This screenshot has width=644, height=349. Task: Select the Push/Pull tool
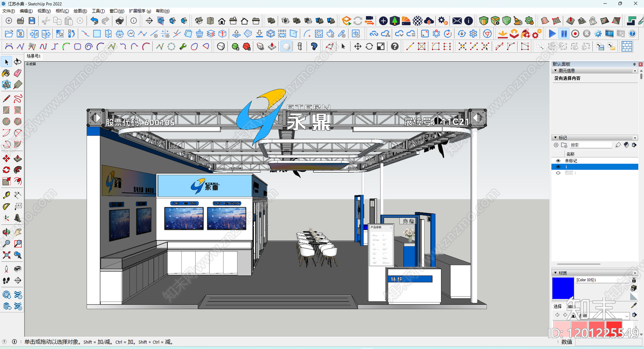pyautogui.click(x=18, y=158)
